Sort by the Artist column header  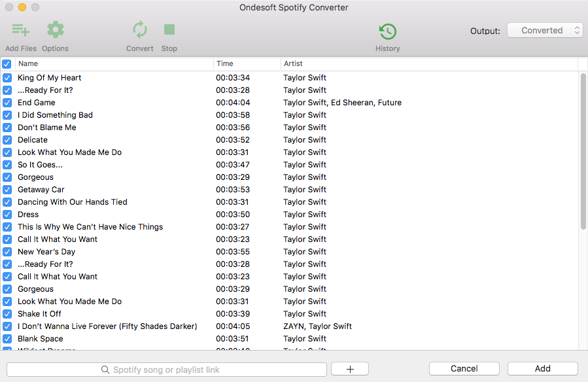coord(429,63)
